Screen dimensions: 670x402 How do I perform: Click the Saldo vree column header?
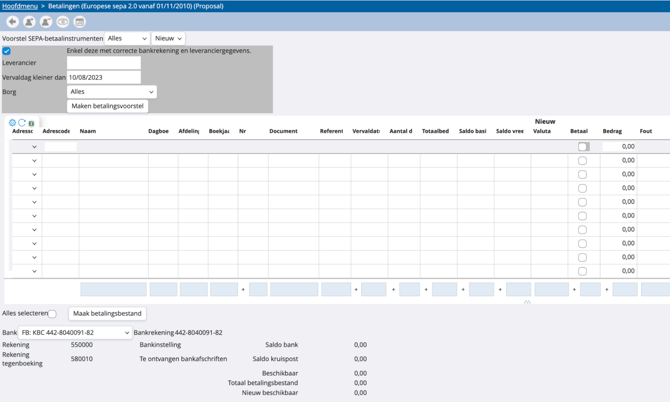pos(510,131)
